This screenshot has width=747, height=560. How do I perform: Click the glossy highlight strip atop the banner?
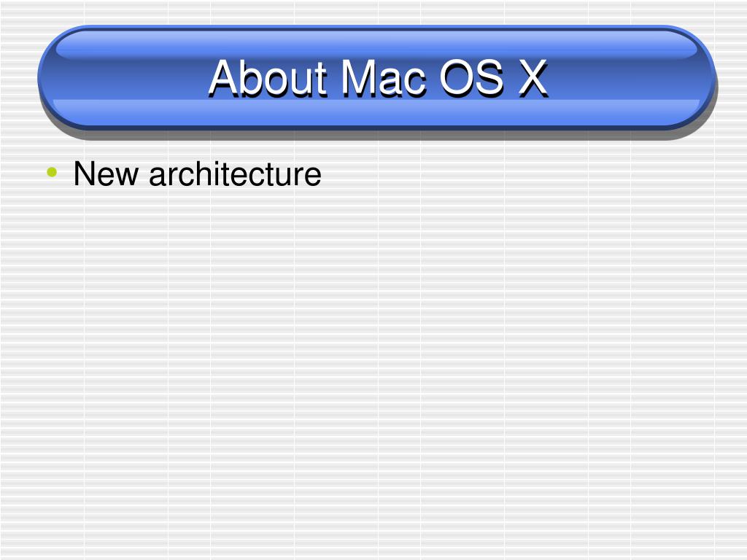376,45
